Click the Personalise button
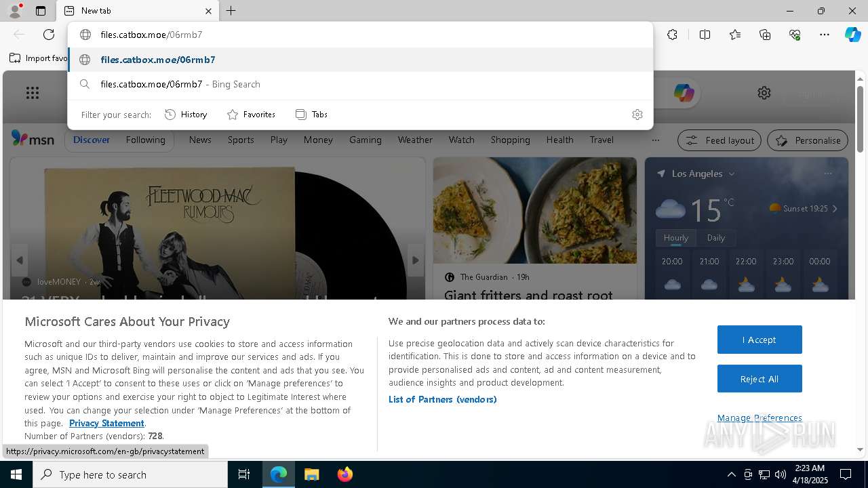Viewport: 868px width, 488px height. 808,140
